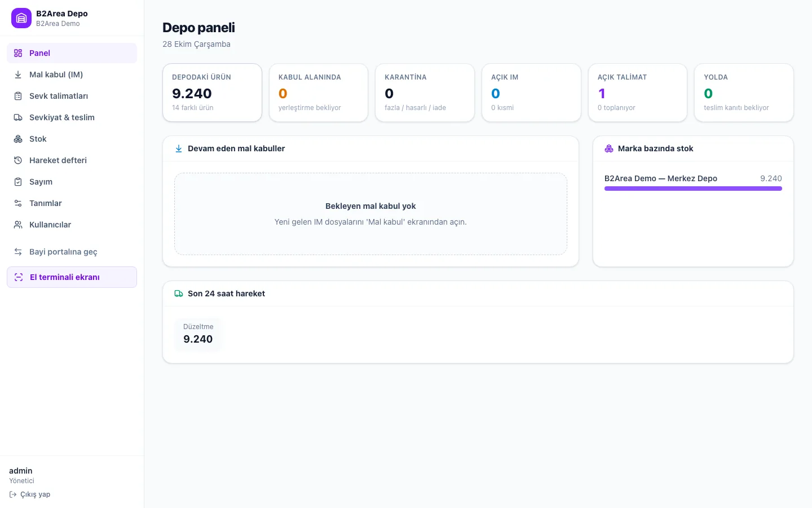Click the admin Yönetici user label

(x=21, y=475)
